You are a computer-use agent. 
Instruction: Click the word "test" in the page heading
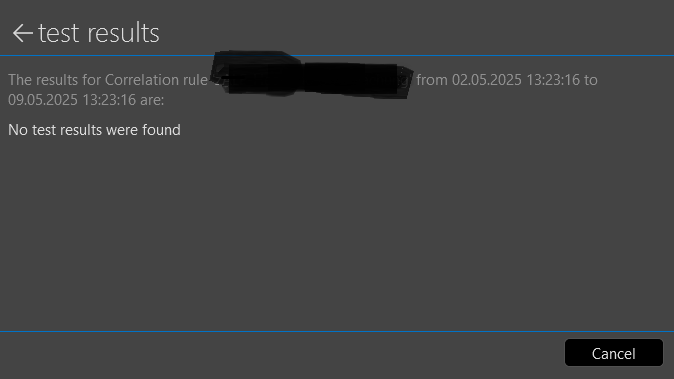[58, 34]
